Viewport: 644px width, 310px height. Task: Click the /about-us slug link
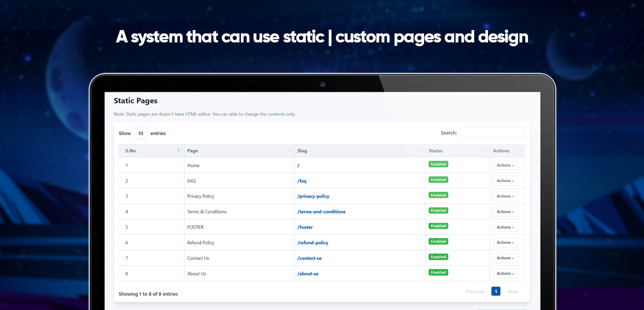[308, 274]
